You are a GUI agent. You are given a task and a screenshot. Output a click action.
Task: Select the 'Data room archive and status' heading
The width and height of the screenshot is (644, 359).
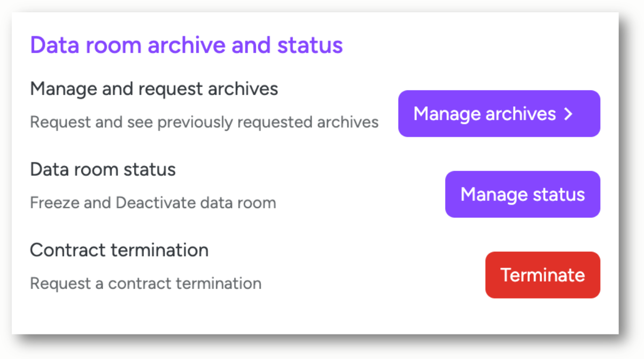click(187, 45)
